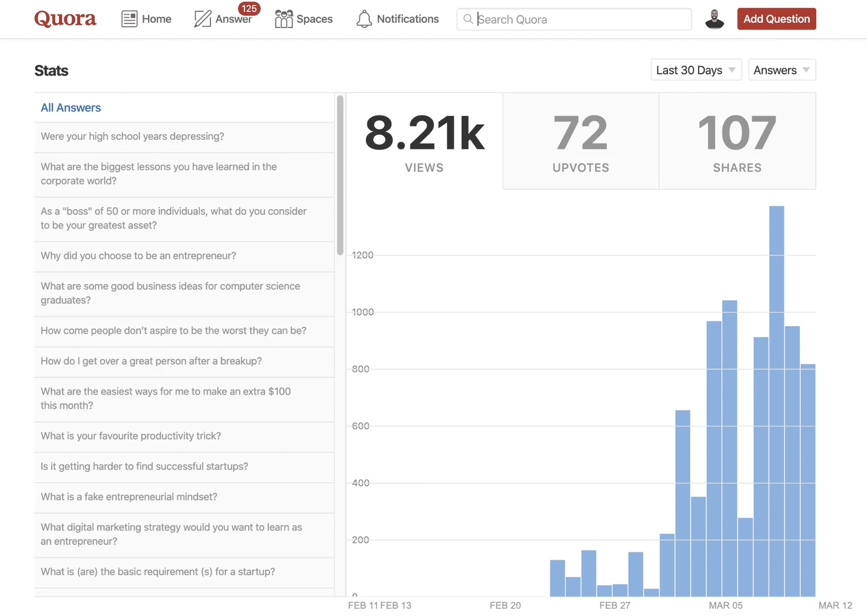
Task: Click the 200 y-axis label
Action: [x=360, y=540]
